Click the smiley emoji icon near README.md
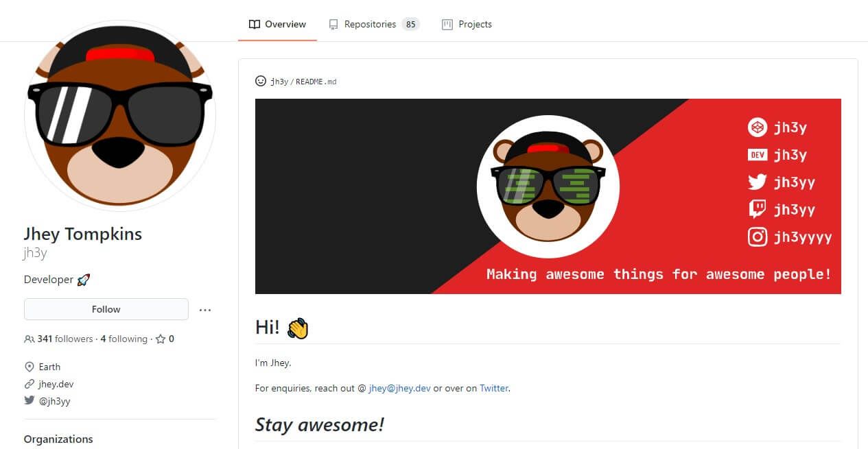868x449 pixels. [261, 80]
